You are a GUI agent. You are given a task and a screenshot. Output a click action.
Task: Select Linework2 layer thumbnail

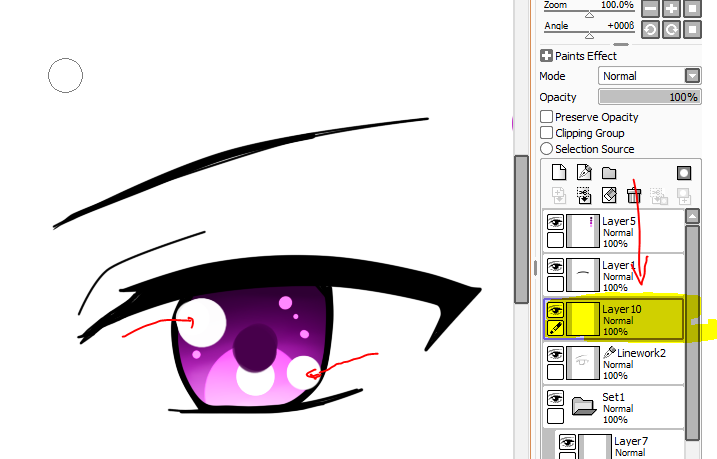pyautogui.click(x=583, y=363)
